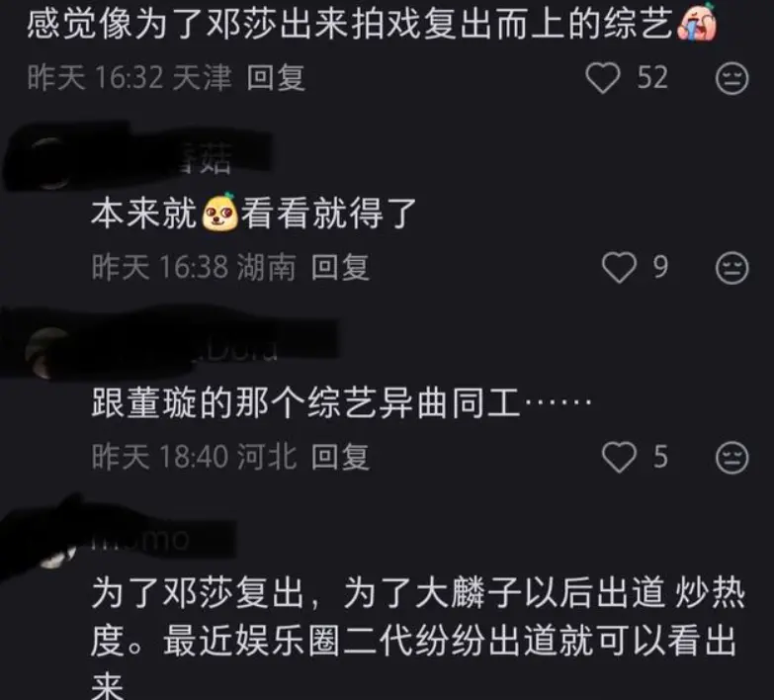This screenshot has height=700, width=774.
Task: Tap dislike face on the Hunan reply
Action: [x=732, y=268]
